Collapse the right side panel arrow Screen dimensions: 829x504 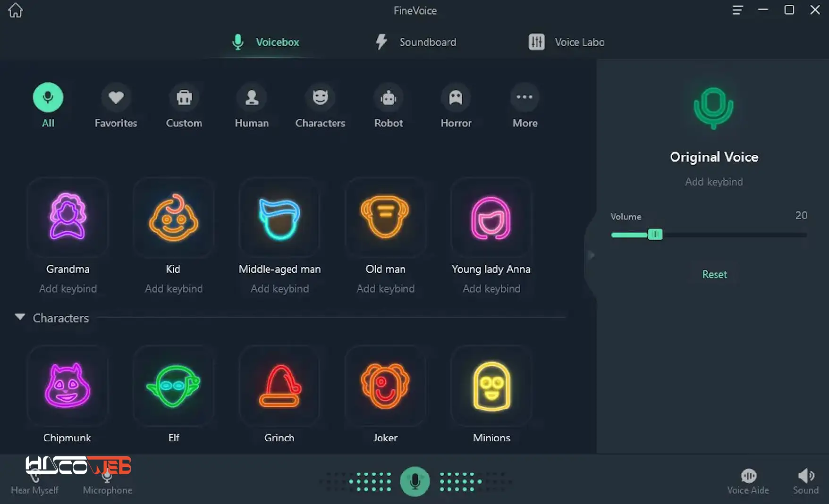(591, 255)
